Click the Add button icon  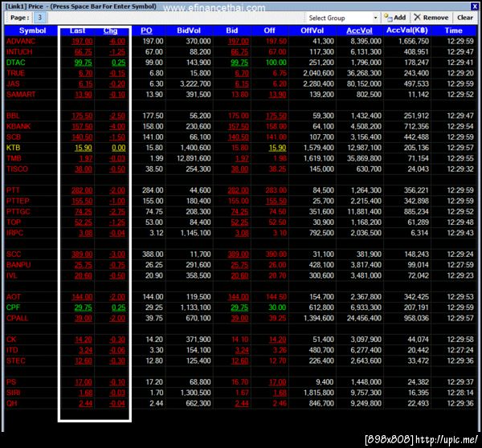[388, 17]
